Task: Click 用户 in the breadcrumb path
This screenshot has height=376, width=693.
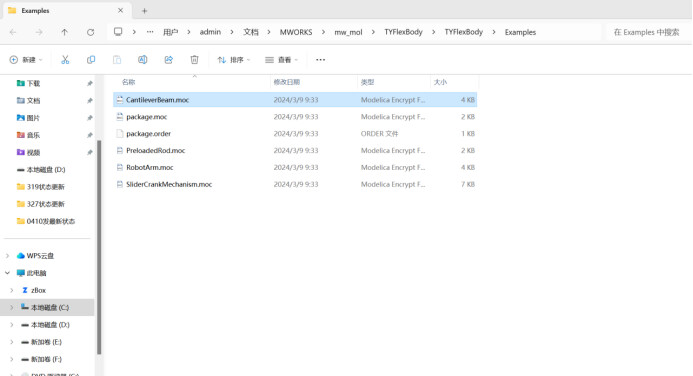Action: pyautogui.click(x=171, y=32)
